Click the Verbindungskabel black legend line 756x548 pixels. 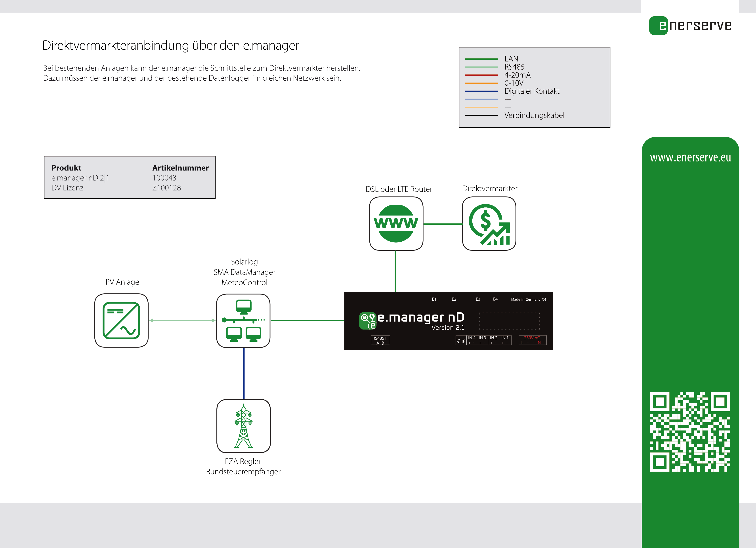(481, 115)
